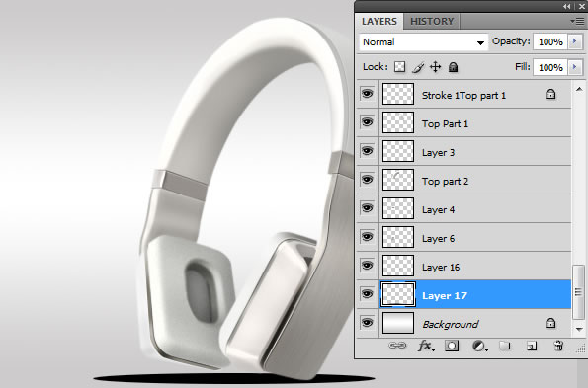Create a new layer group
Screen dimensions: 588x388
(x=505, y=345)
